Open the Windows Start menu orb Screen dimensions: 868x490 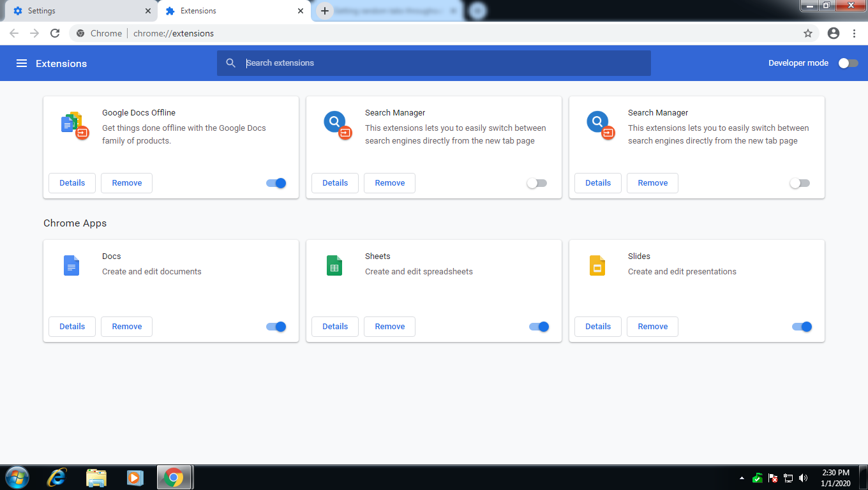coord(17,477)
